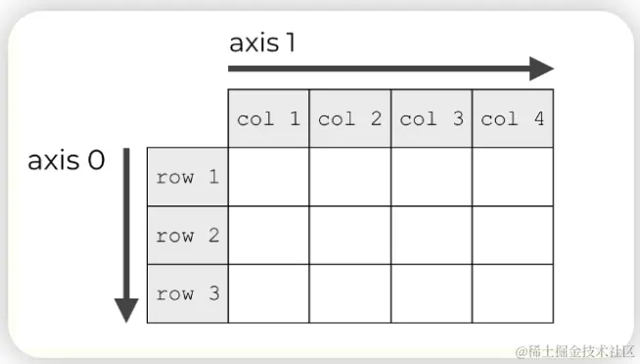The image size is (640, 364).
Task: Click empty cell at row 1, col 4
Action: pos(513,177)
